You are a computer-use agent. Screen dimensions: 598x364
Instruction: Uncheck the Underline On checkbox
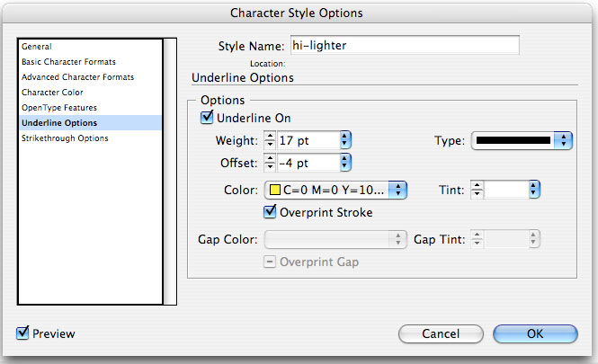coord(207,118)
